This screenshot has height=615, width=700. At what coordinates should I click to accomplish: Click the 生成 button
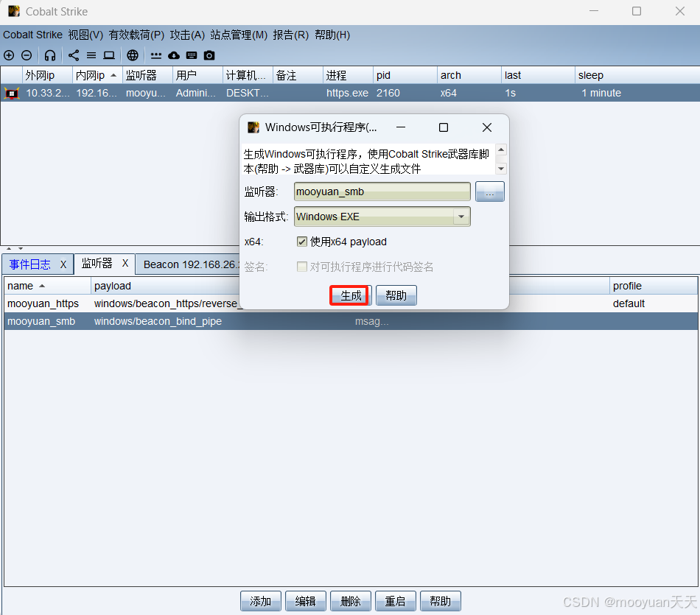351,295
